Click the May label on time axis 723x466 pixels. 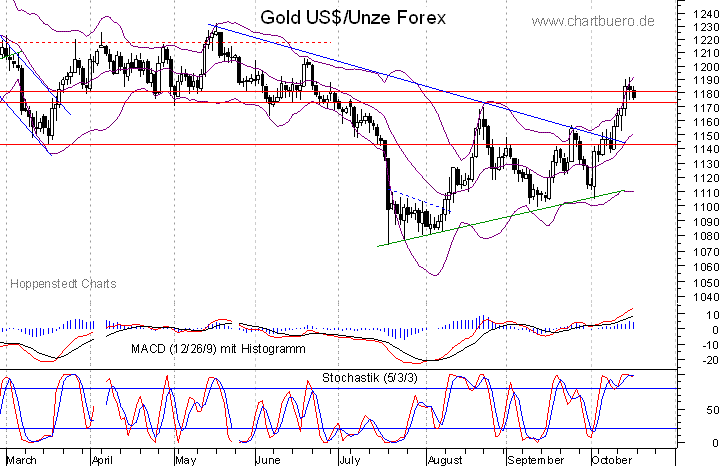tap(186, 460)
